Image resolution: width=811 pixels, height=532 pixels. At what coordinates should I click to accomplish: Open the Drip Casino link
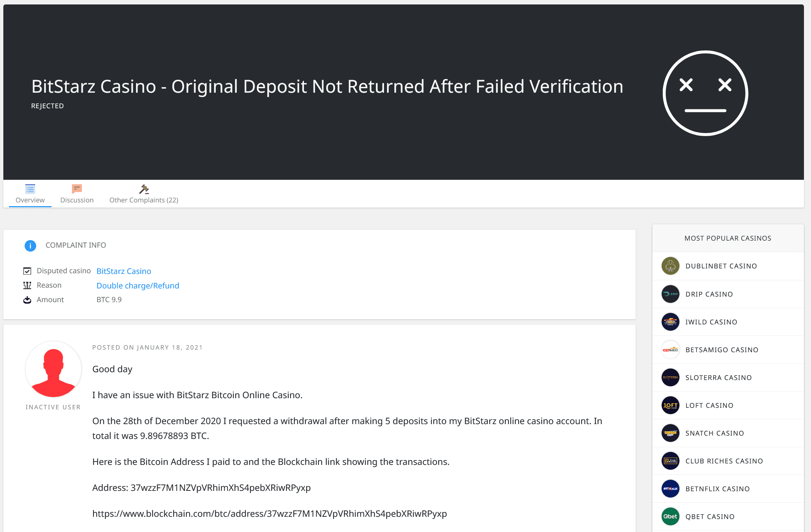point(709,294)
